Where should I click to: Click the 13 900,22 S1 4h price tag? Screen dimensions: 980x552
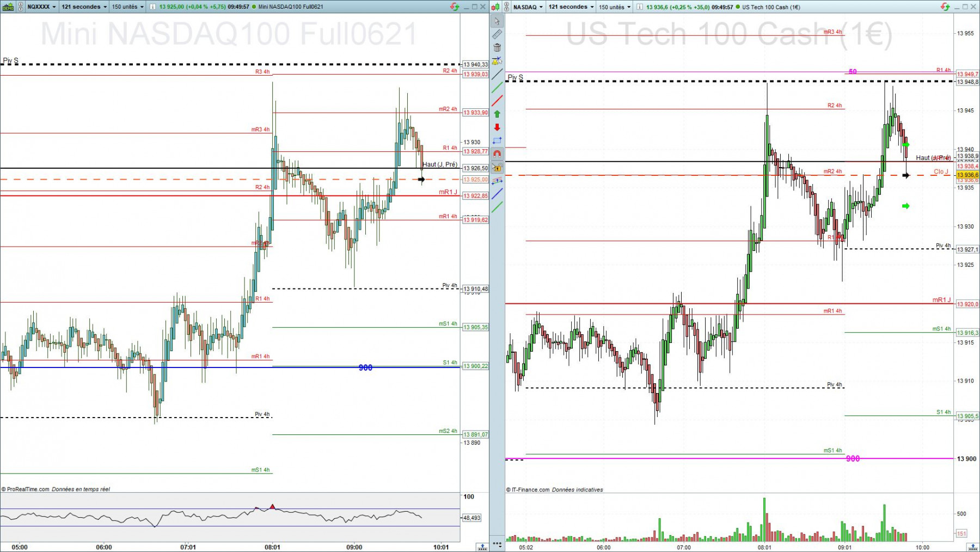pyautogui.click(x=475, y=366)
